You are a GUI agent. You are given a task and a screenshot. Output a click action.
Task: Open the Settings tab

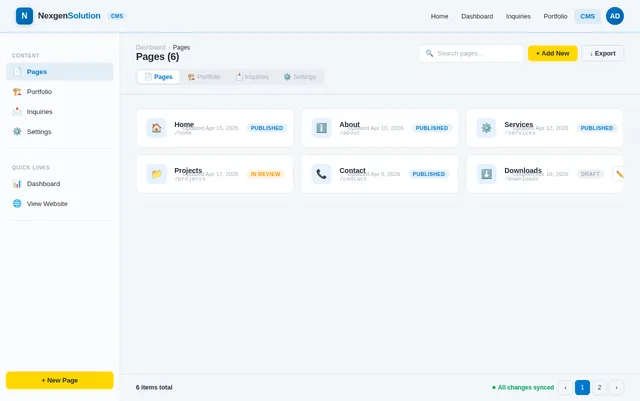300,77
